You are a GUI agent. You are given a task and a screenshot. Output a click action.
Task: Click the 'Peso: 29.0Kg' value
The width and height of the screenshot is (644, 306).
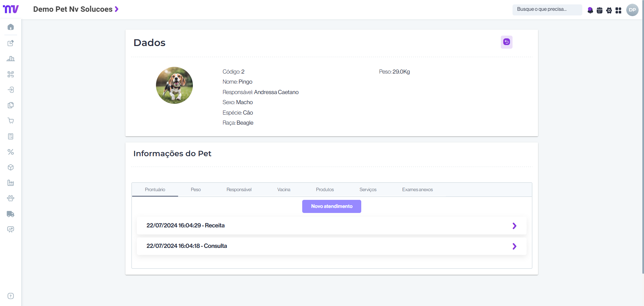click(x=394, y=72)
